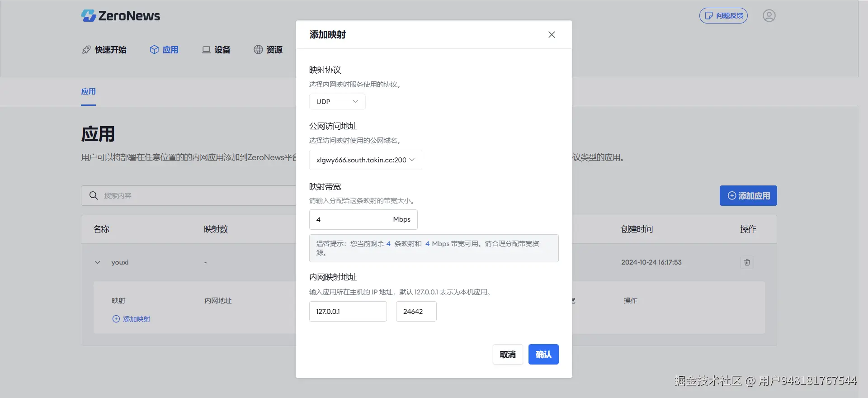The height and width of the screenshot is (398, 868).
Task: Click the ZeroNews logo
Action: tap(120, 16)
